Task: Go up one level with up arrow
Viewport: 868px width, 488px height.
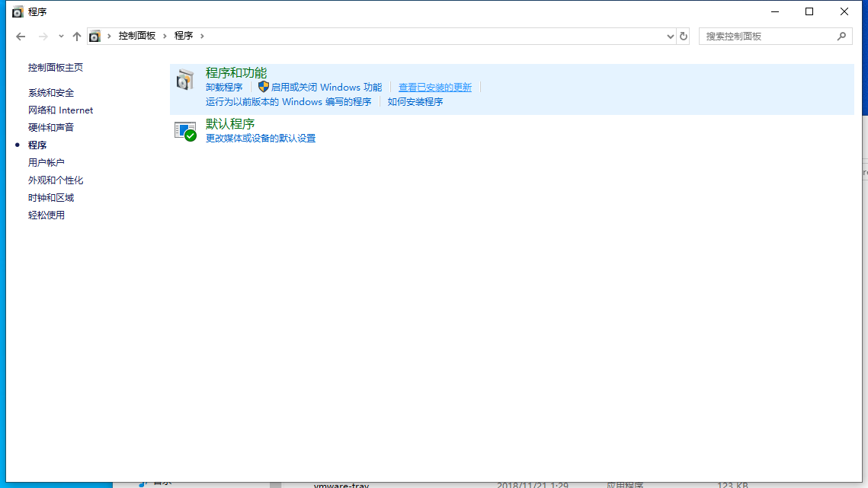Action: click(x=77, y=37)
